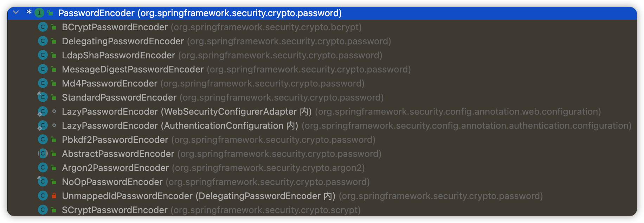
Task: Click the abstract class icon for AbstractPasswordEncoder
Action: pyautogui.click(x=43, y=153)
